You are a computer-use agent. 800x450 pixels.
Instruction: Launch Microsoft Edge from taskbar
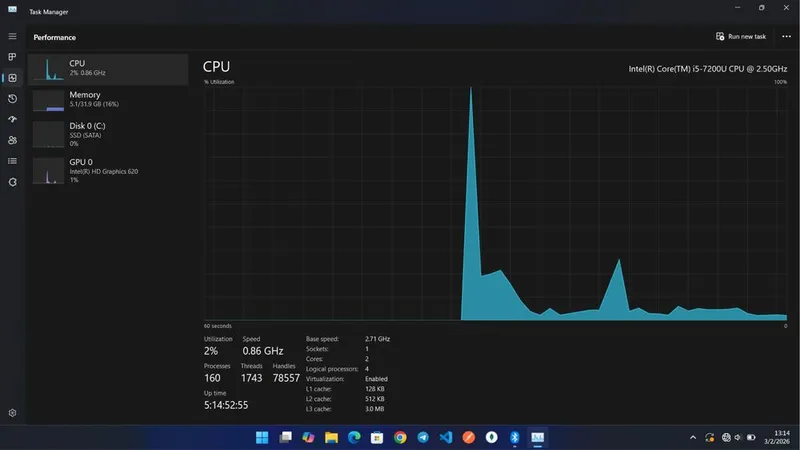pyautogui.click(x=354, y=437)
